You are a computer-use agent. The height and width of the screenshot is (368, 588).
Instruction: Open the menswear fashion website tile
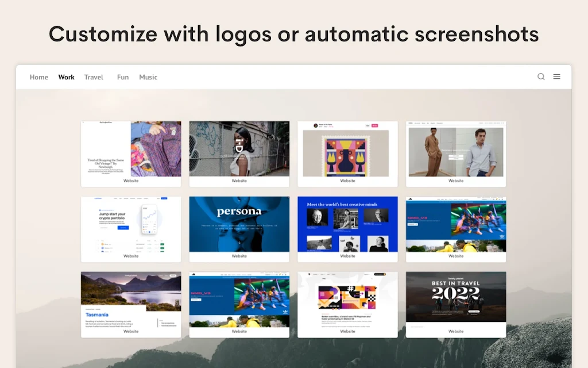456,154
